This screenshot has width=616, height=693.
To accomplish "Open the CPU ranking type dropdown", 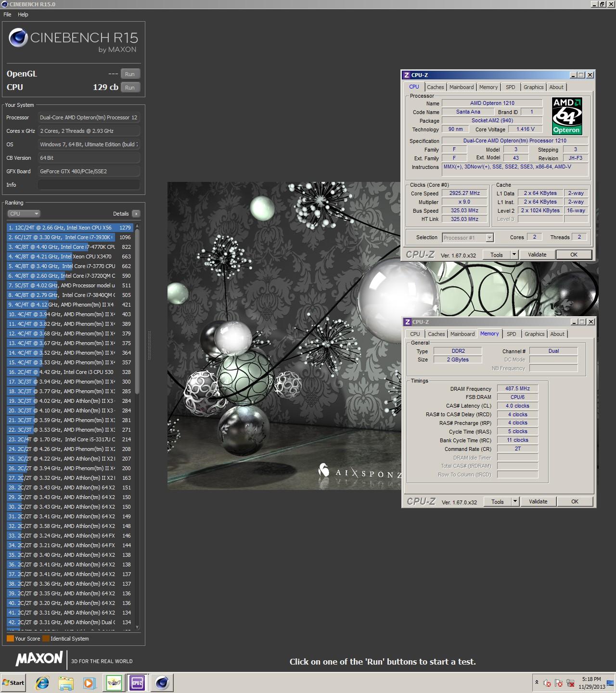I will tap(24, 214).
